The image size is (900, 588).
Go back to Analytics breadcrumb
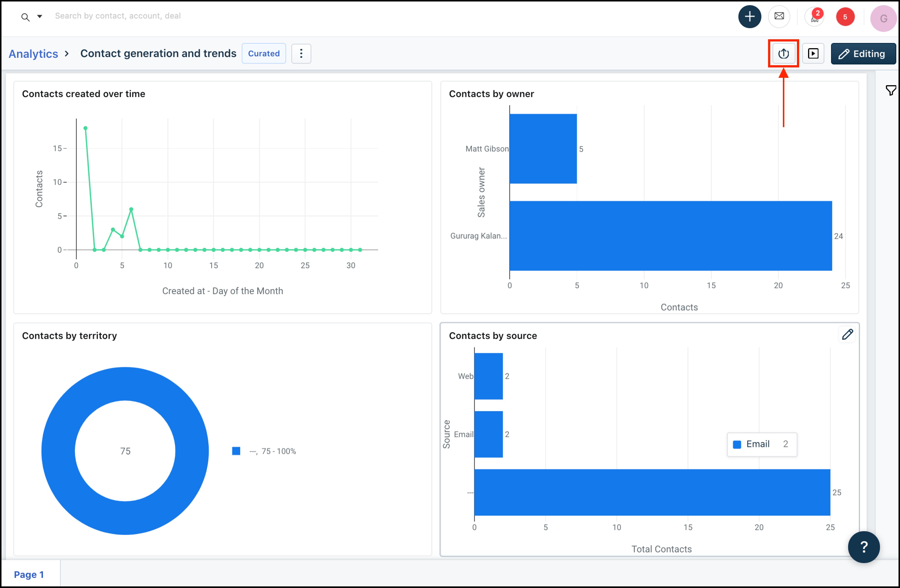(x=33, y=54)
